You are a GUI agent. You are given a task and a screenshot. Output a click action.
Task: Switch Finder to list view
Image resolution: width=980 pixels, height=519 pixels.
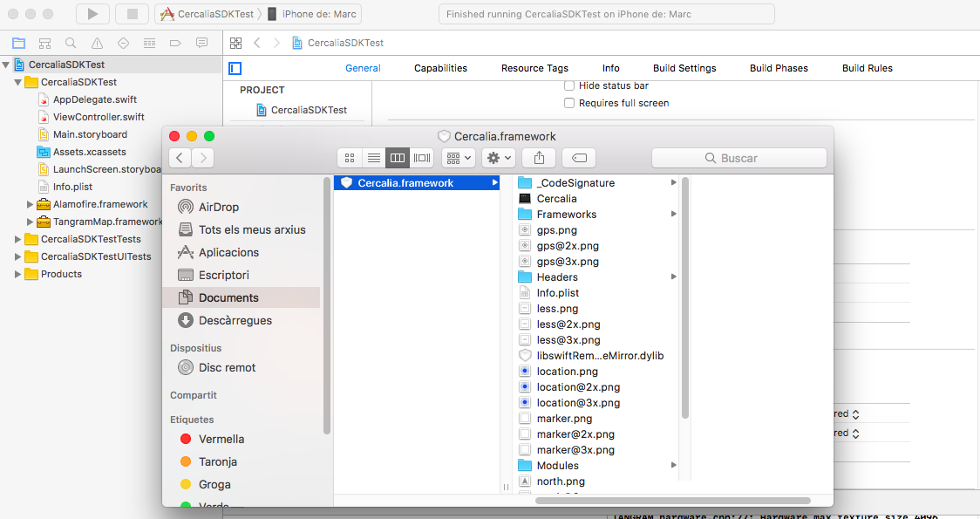[374, 158]
